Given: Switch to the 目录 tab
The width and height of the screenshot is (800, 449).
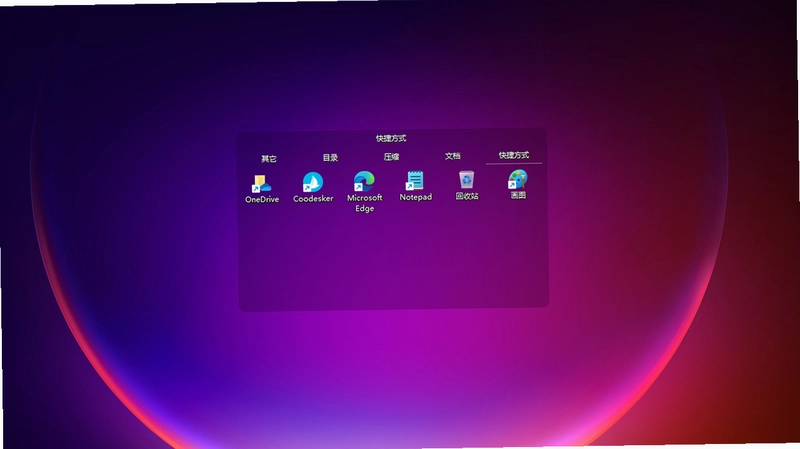Looking at the screenshot, I should (330, 158).
